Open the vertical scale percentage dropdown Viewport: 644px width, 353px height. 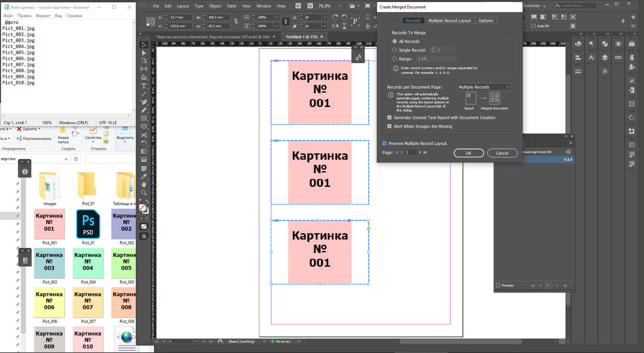276,26
